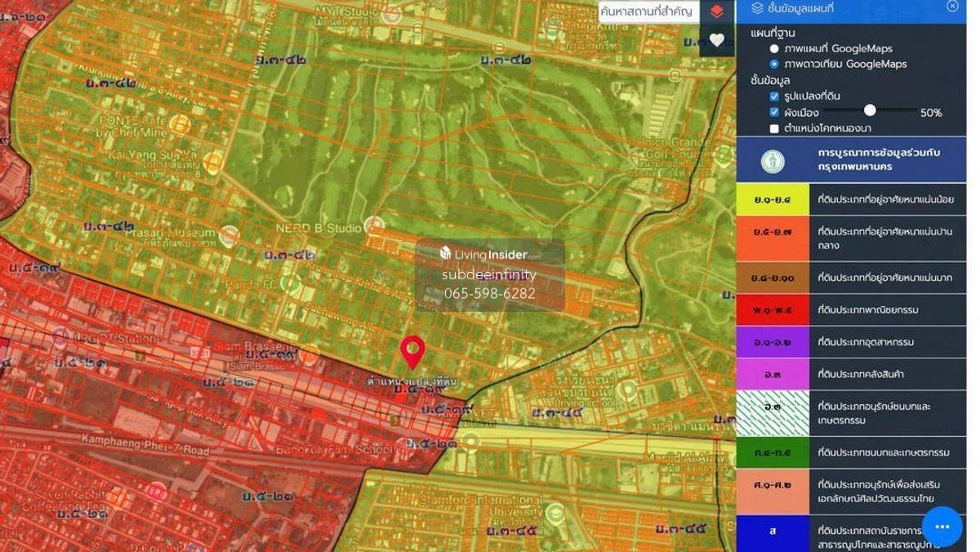Click the ค้นหาสถานที่สำคัญ search field

[647, 11]
